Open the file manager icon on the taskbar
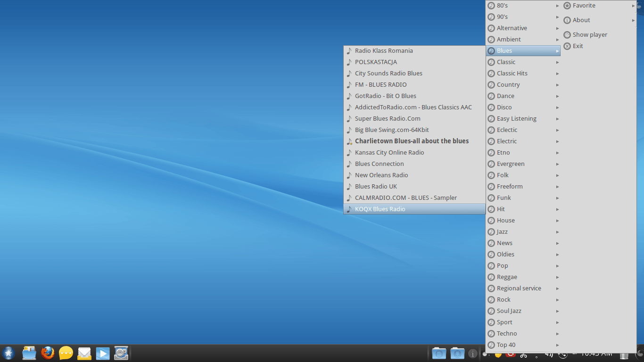This screenshot has height=362, width=644. coord(29,353)
